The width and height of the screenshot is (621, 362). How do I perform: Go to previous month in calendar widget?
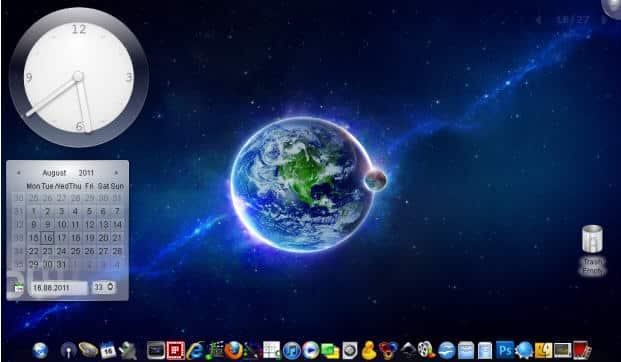point(18,173)
